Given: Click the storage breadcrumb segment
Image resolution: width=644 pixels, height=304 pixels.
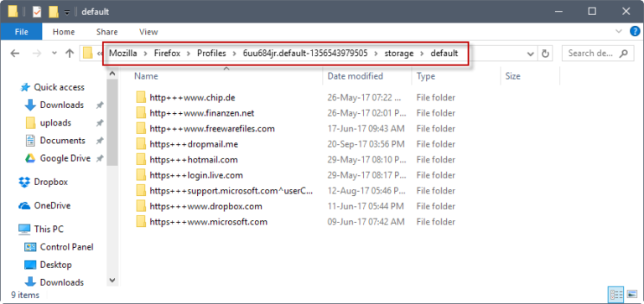Looking at the screenshot, I should [399, 54].
